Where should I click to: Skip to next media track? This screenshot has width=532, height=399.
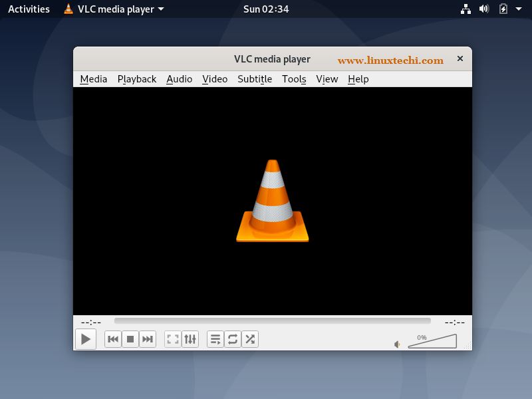pos(148,339)
